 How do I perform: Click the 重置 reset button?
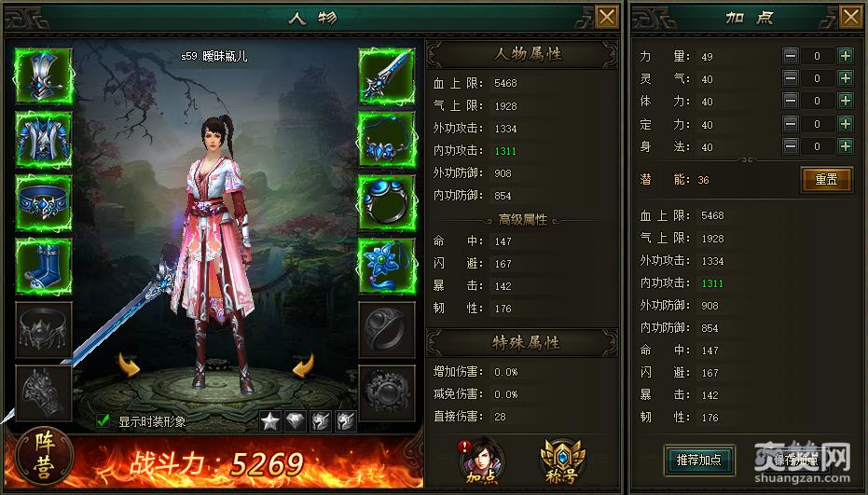point(826,179)
